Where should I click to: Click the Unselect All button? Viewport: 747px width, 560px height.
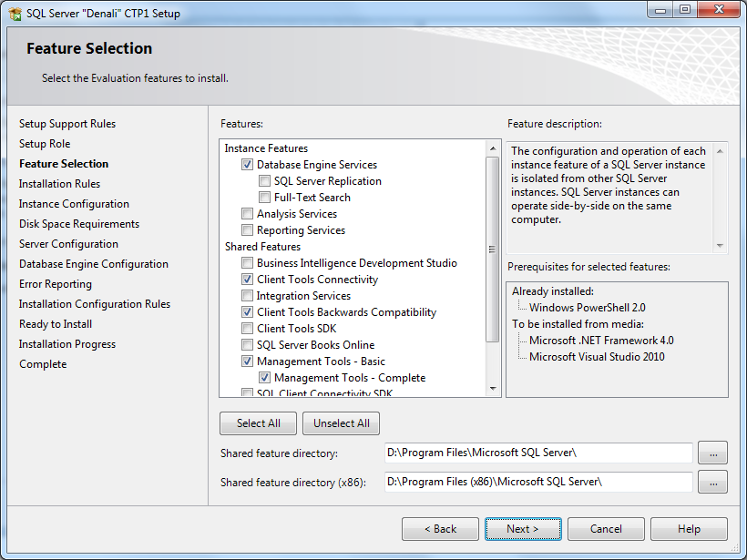341,423
